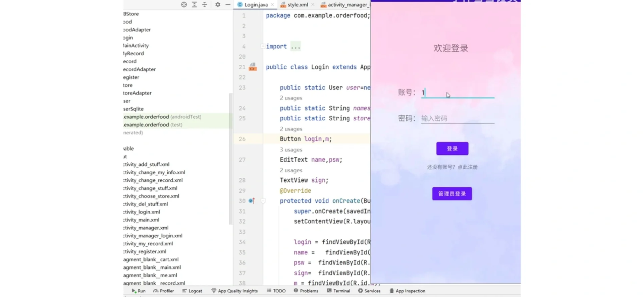
Task: Click the Select Opened File target icon
Action: tap(184, 5)
